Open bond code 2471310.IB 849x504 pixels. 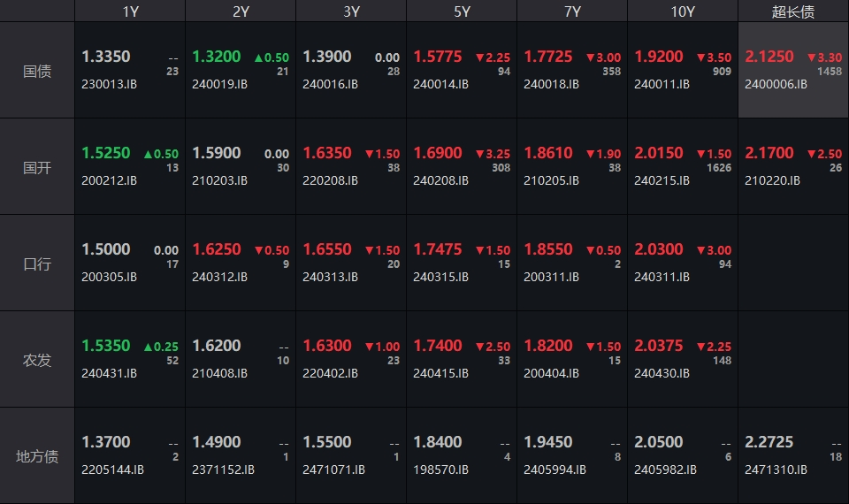[776, 470]
